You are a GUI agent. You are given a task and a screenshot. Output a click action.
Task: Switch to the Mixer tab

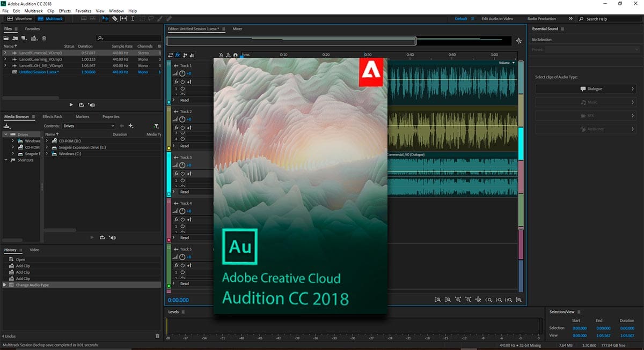click(x=237, y=29)
